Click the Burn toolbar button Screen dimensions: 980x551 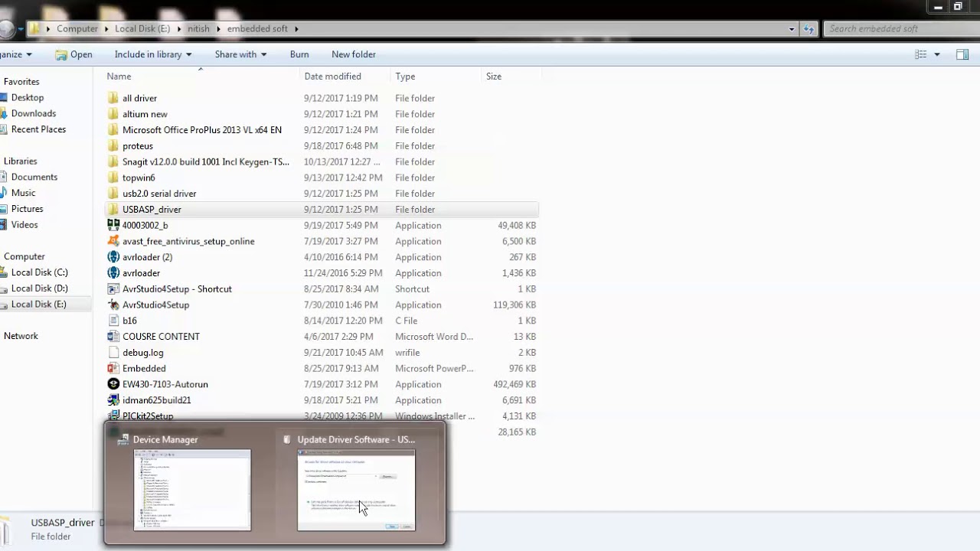[299, 54]
